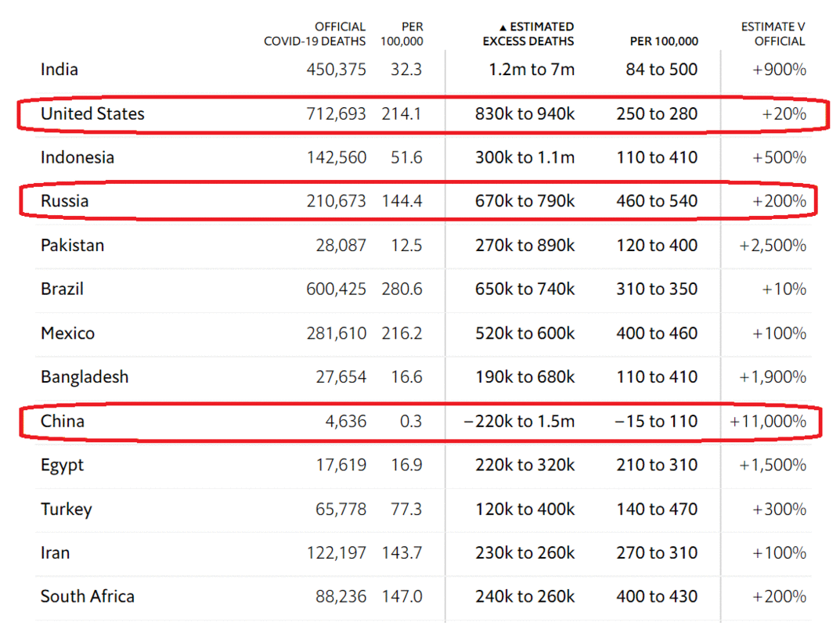Click the Russia country name
Image resolution: width=840 pixels, height=633 pixels.
coord(65,201)
